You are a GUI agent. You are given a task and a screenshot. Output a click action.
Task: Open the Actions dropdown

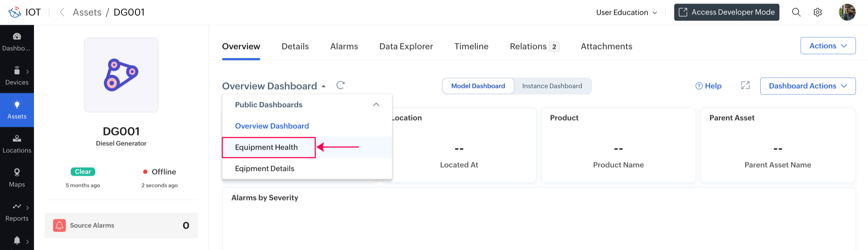coord(828,46)
